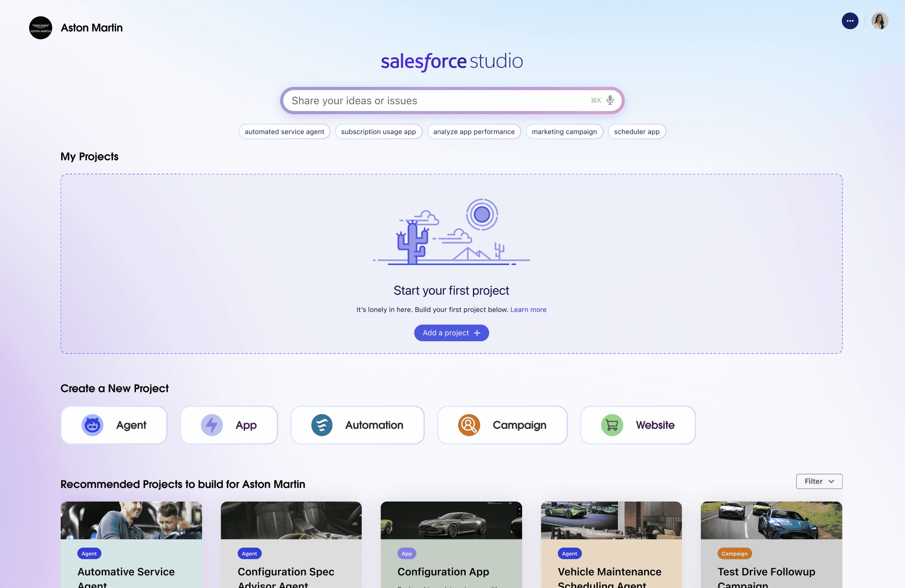Select the 'marketing campaign' suggestion chip

tap(564, 132)
